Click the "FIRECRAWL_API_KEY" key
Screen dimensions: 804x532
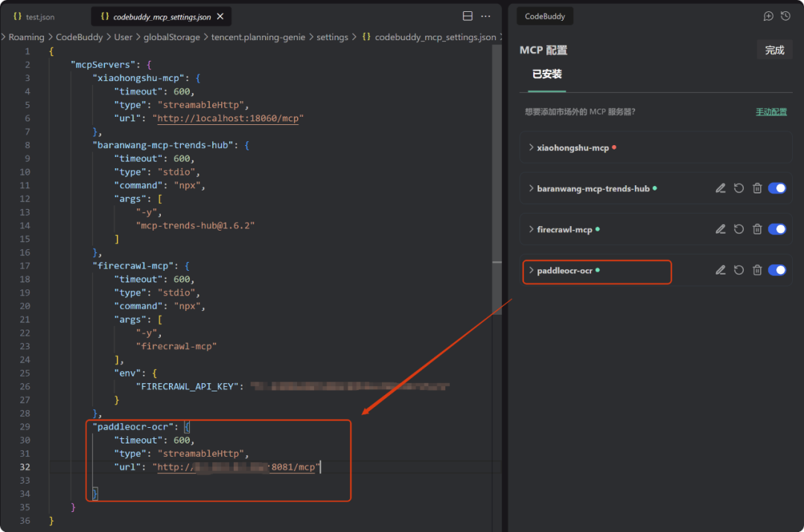click(187, 386)
